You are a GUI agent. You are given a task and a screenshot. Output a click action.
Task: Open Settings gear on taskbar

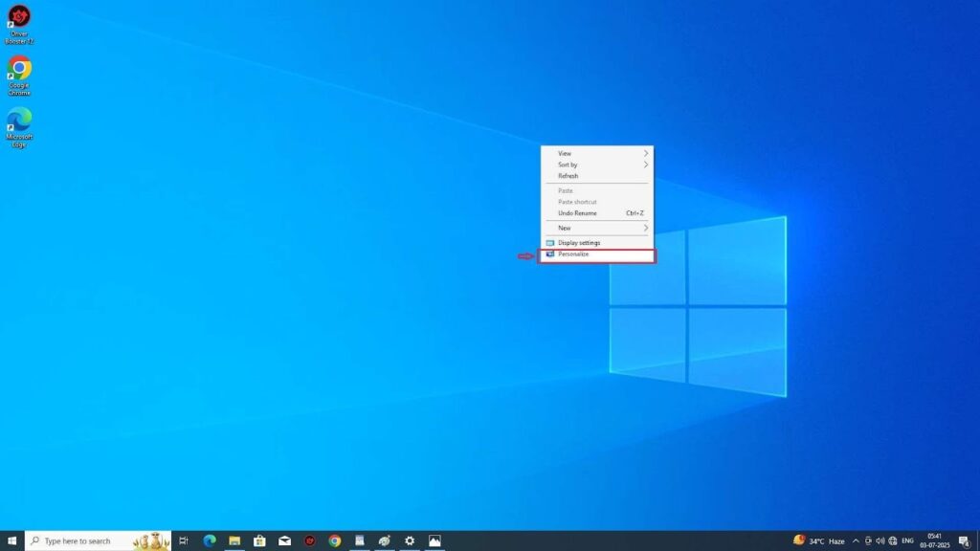(410, 540)
